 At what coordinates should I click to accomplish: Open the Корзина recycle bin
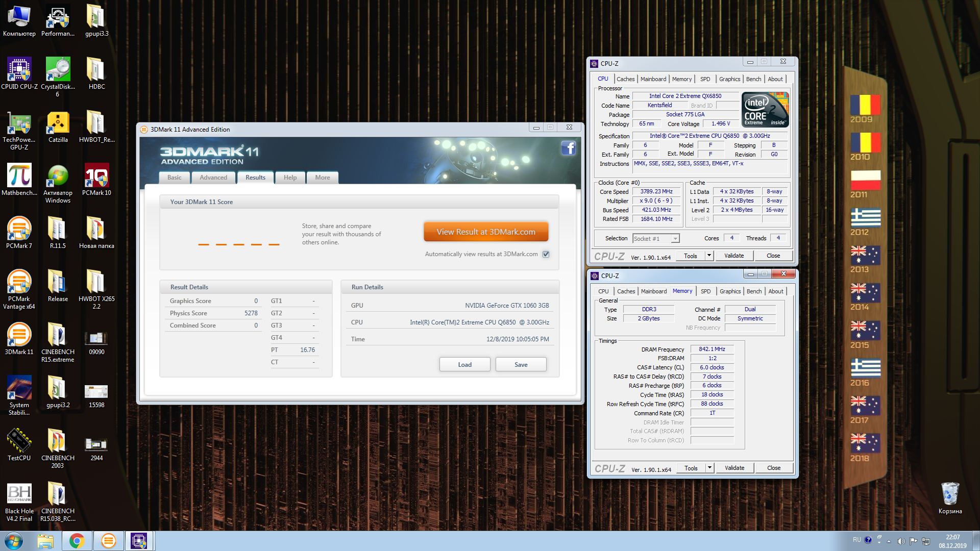pos(950,497)
